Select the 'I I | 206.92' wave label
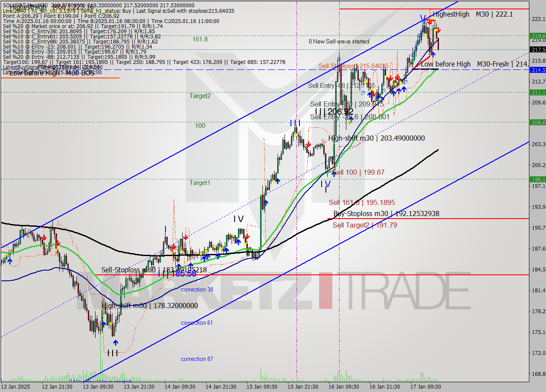Image resolution: width=546 pixels, height=392 pixels. [x=334, y=112]
